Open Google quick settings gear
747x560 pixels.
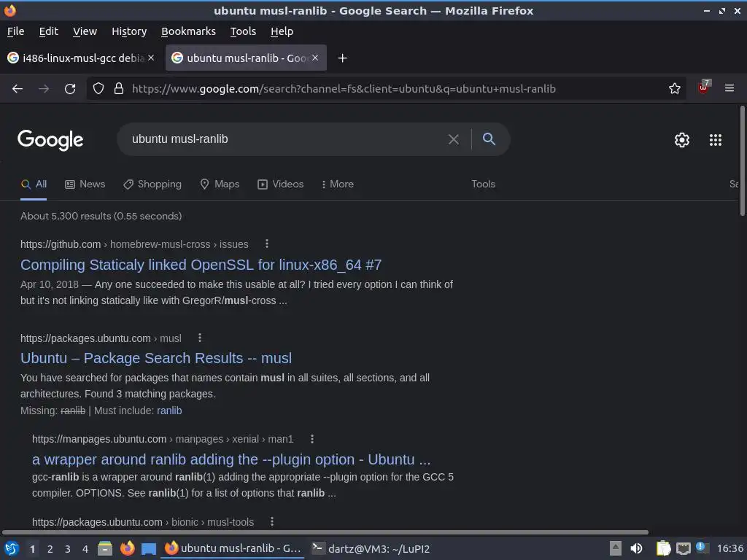coord(682,139)
